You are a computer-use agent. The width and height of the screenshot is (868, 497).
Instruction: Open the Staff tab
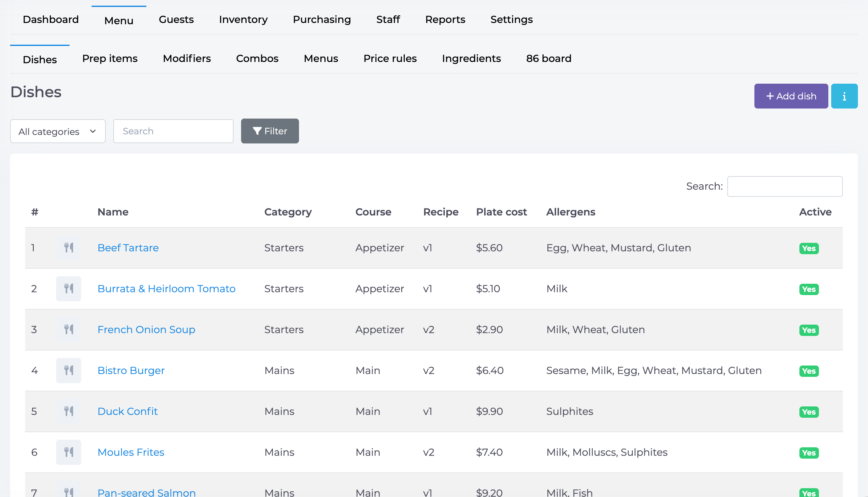[388, 20]
